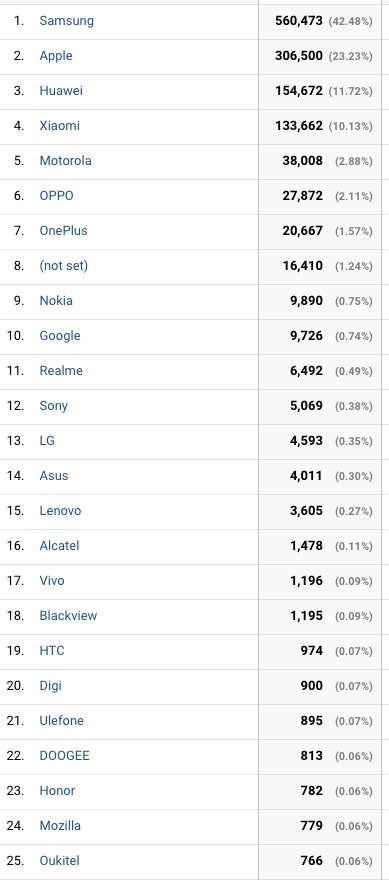This screenshot has height=887, width=389.
Task: Select the Huawei device brand
Action: point(61,91)
